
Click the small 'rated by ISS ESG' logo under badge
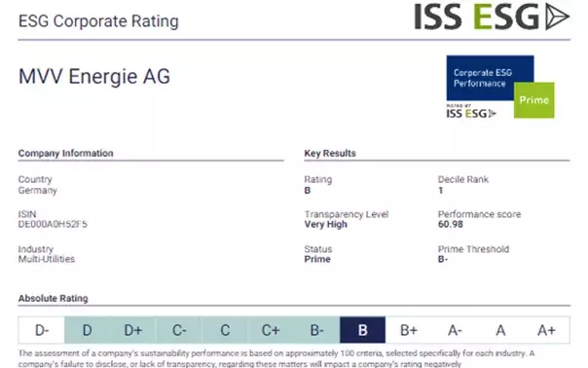click(x=471, y=111)
